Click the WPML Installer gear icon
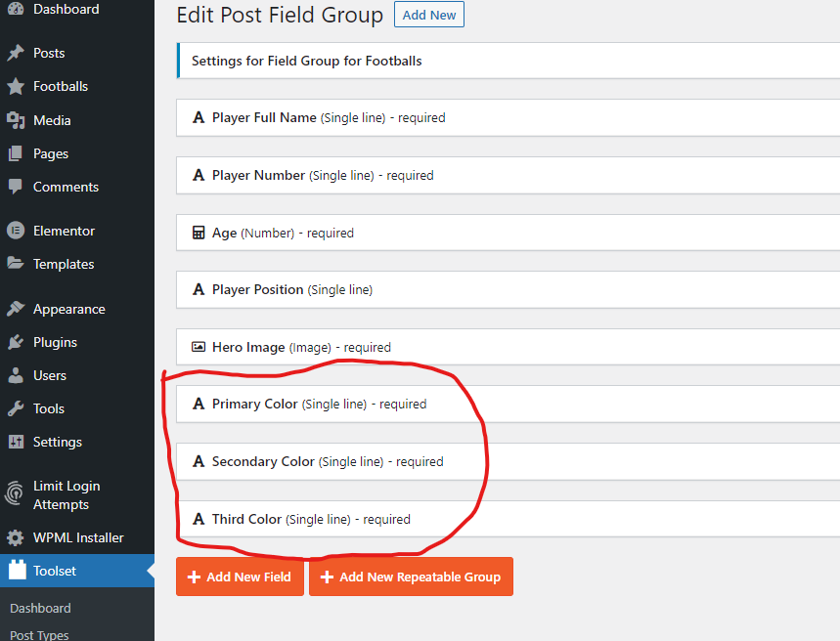The width and height of the screenshot is (840, 641). coord(16,537)
